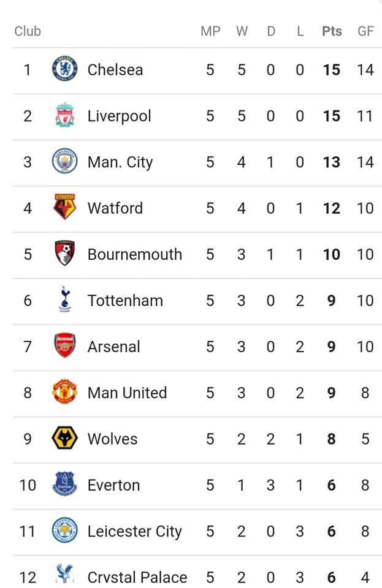Click the Crystal Palace eagle crest
382x588 pixels.
coord(64,575)
